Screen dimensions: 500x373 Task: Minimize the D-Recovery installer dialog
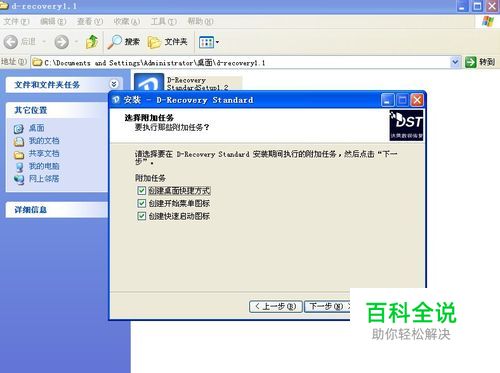(388, 100)
